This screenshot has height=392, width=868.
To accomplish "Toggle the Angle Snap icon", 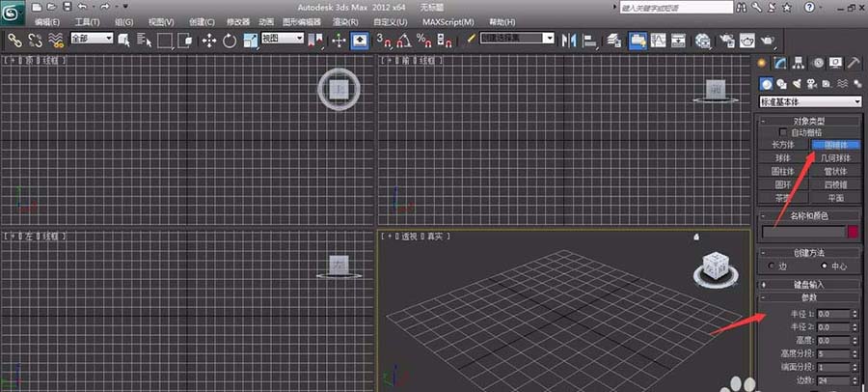I will (x=404, y=40).
